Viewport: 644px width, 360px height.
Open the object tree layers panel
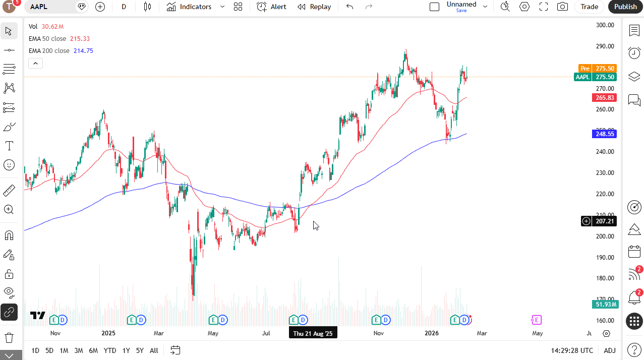(634, 76)
